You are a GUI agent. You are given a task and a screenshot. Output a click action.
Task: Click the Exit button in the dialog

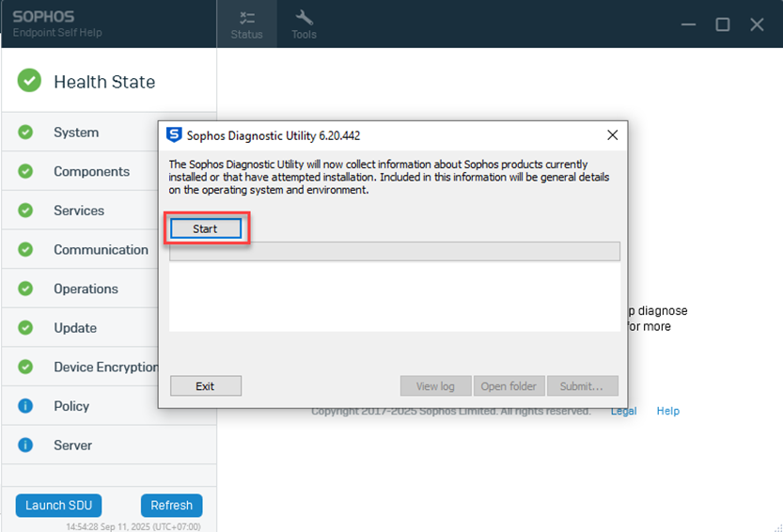coord(205,386)
